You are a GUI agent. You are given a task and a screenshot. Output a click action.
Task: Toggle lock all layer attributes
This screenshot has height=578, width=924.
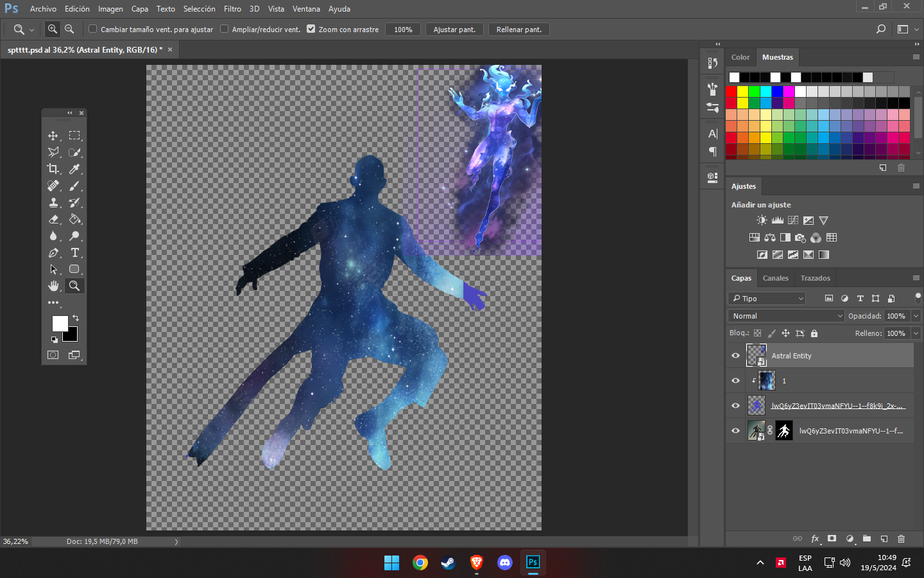coord(814,333)
